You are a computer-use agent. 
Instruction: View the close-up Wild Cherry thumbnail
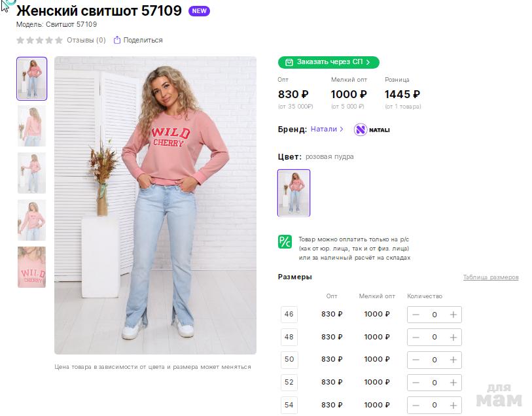click(31, 267)
